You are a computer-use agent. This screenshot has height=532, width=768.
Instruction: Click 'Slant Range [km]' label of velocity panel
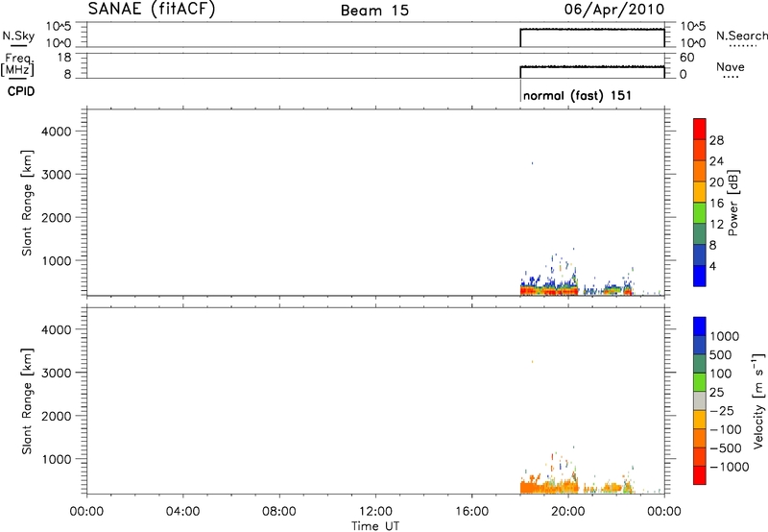coord(27,401)
